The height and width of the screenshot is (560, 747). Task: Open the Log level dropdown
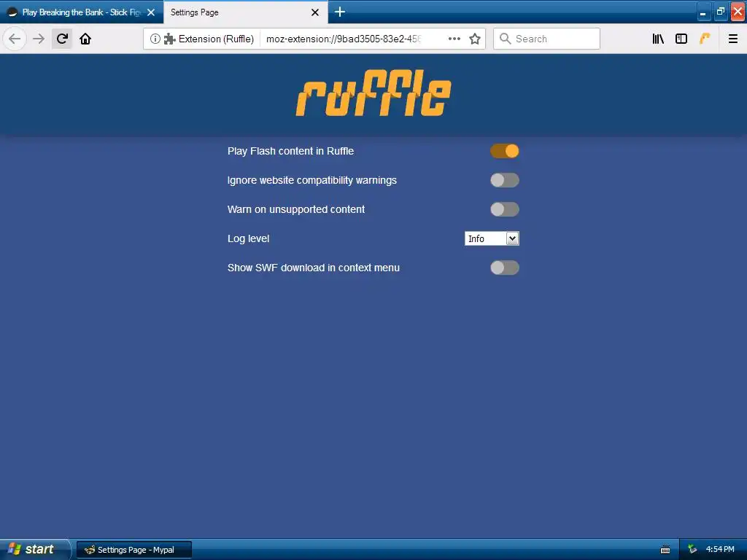pos(492,238)
